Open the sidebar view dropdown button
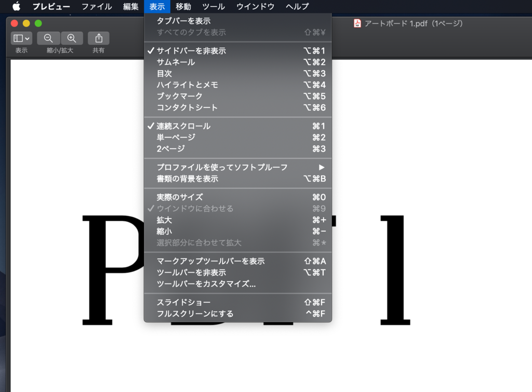This screenshot has height=392, width=532. 21,38
